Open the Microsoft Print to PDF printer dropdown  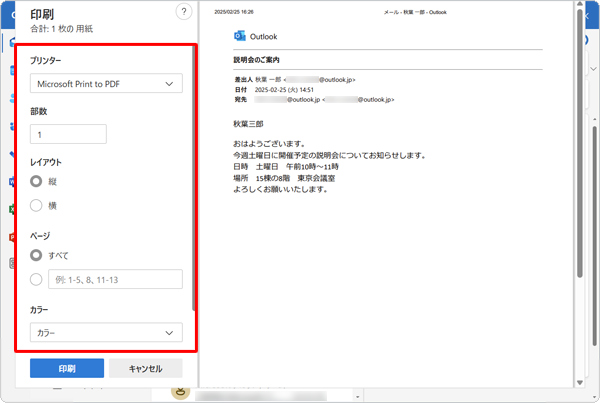[106, 83]
